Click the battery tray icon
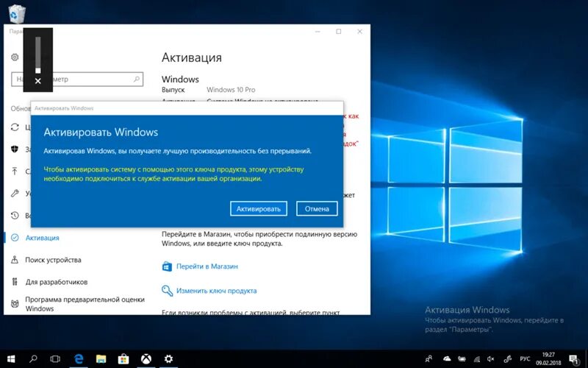The image size is (588, 368). [462, 359]
